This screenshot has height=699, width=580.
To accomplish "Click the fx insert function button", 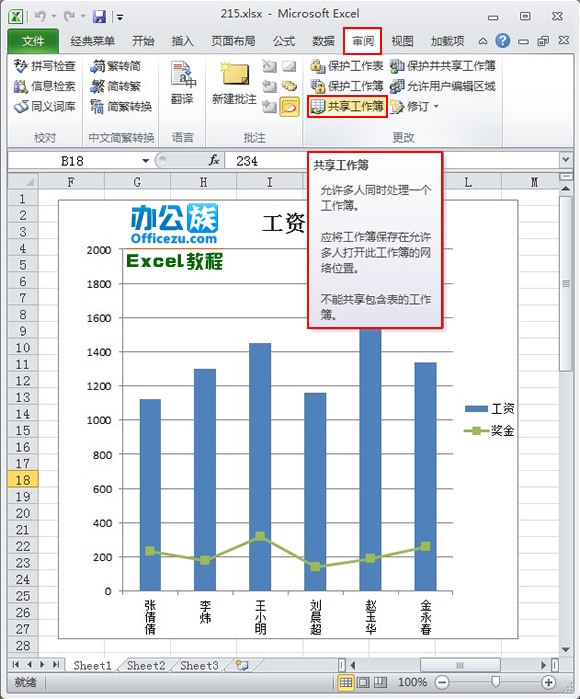I will click(x=214, y=160).
